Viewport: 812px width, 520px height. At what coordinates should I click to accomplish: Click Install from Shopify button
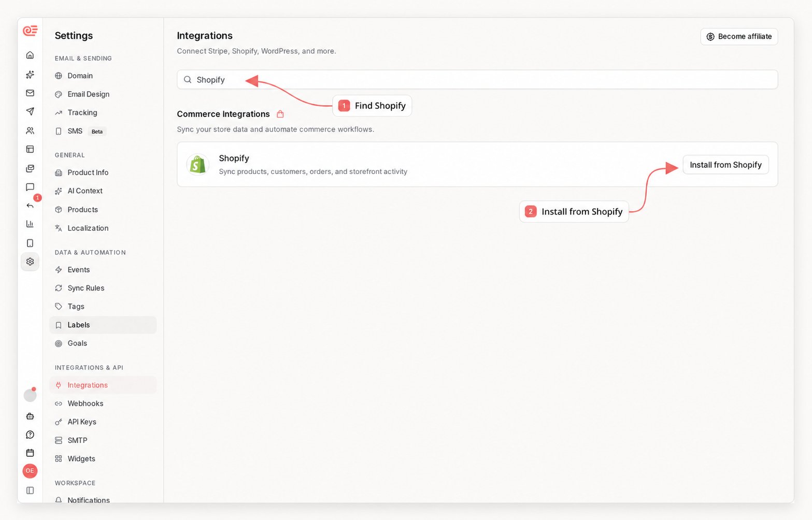click(725, 165)
